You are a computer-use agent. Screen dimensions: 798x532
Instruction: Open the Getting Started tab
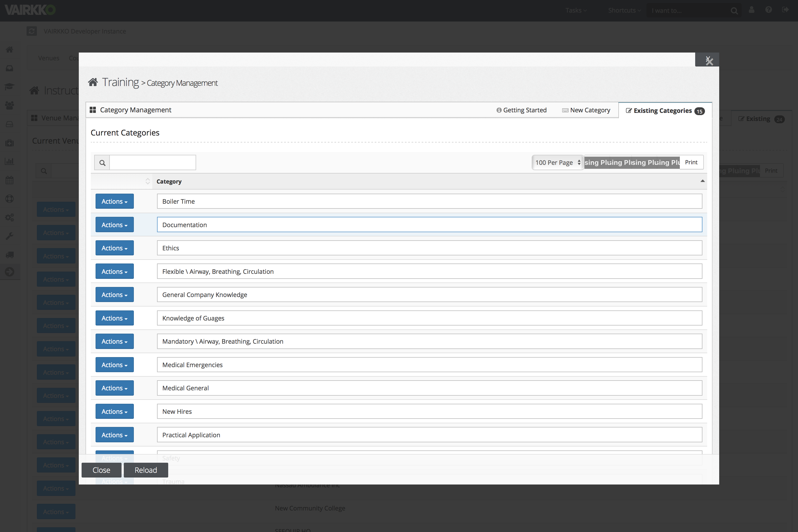point(521,110)
